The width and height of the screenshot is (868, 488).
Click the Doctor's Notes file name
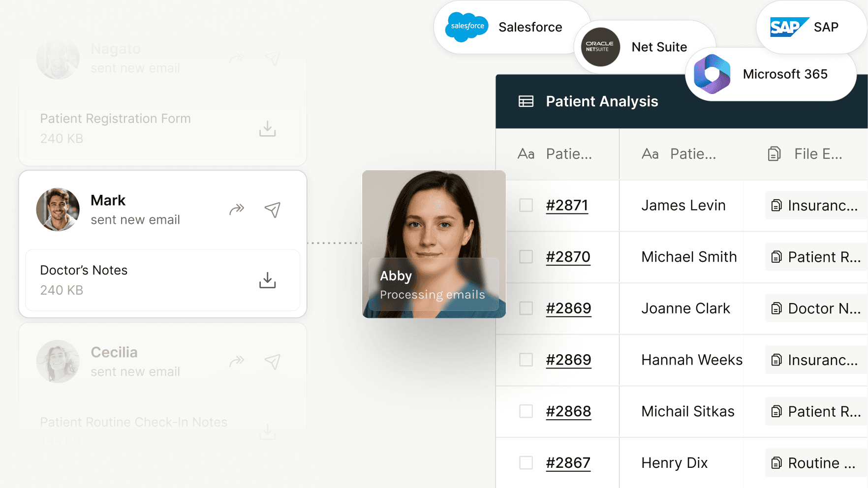click(x=84, y=270)
